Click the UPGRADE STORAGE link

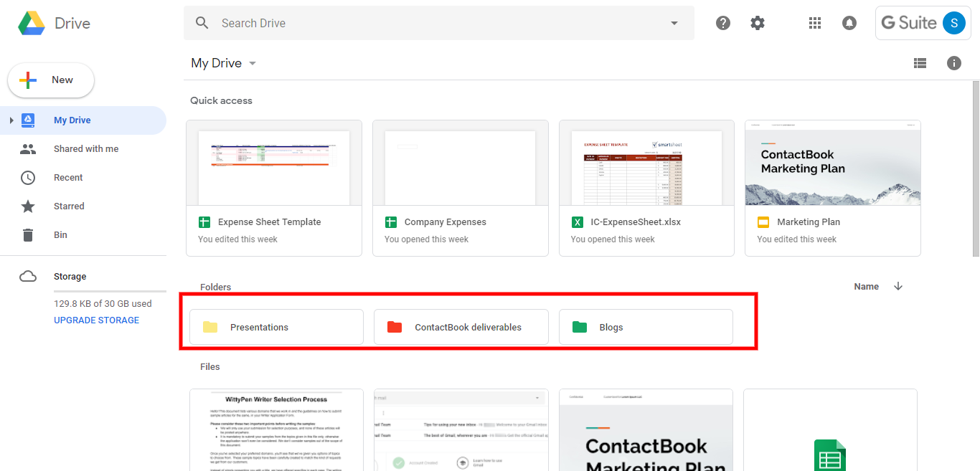click(96, 320)
